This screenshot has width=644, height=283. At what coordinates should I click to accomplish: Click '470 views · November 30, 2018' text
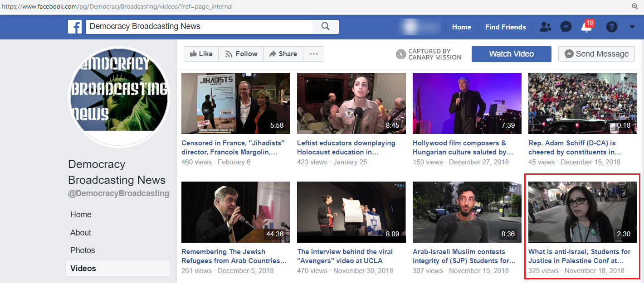click(345, 271)
